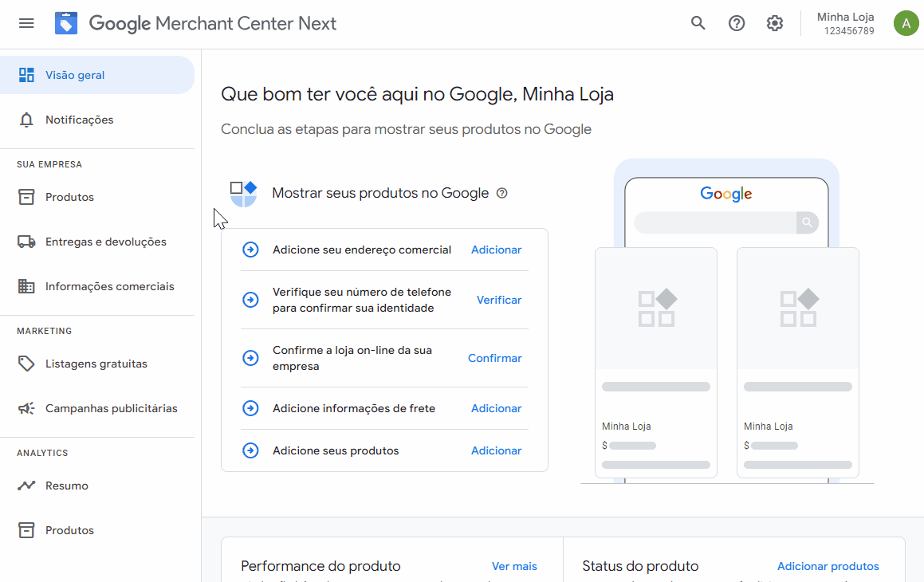Open Resumo under Analytics
This screenshot has height=582, width=924.
pyautogui.click(x=66, y=486)
